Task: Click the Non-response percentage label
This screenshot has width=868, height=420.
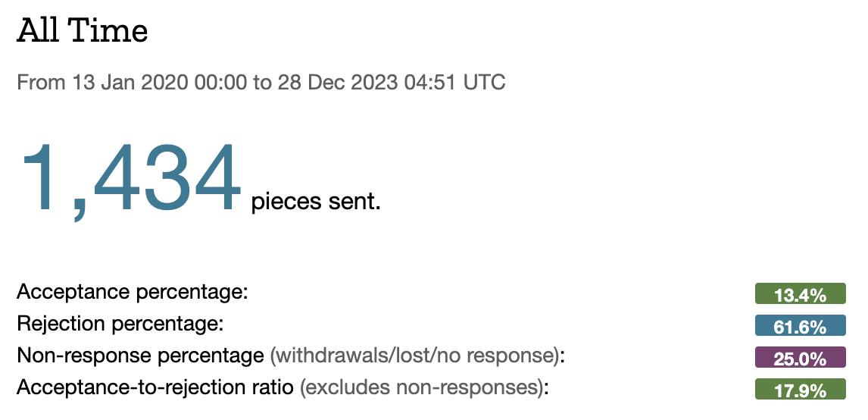Action: [140, 356]
